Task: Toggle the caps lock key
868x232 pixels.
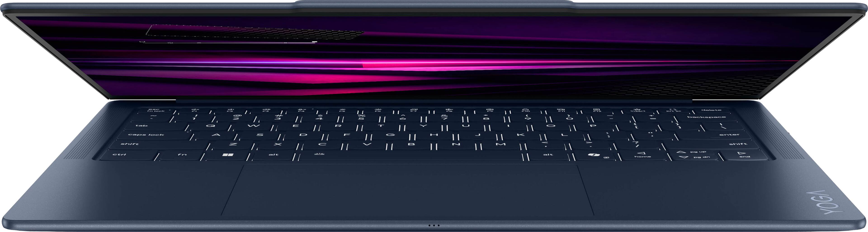Action: coord(146,135)
